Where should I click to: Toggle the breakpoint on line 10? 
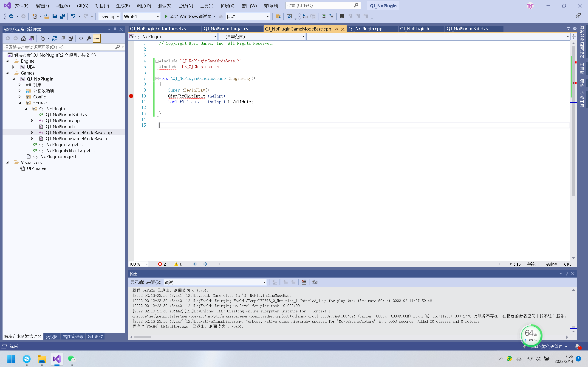point(131,96)
